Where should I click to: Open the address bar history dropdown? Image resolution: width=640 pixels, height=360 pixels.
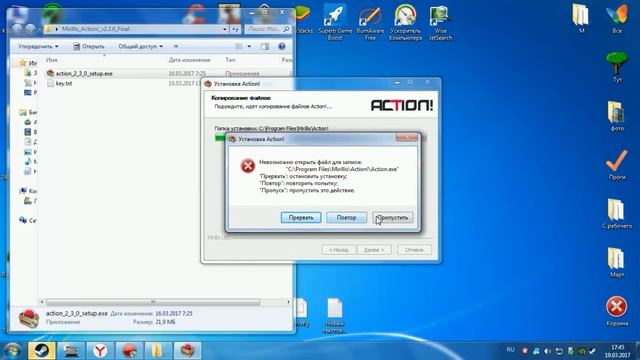click(224, 29)
